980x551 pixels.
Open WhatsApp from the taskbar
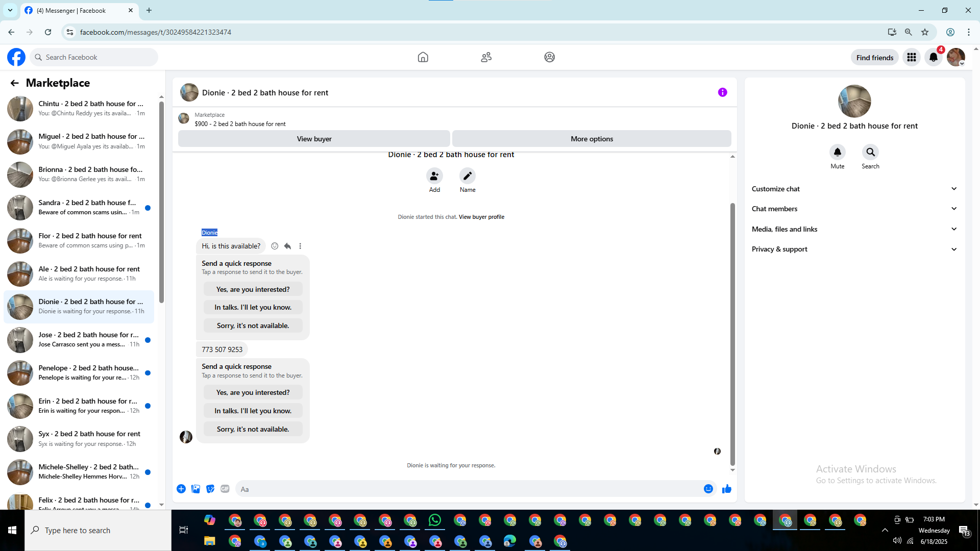point(435,520)
